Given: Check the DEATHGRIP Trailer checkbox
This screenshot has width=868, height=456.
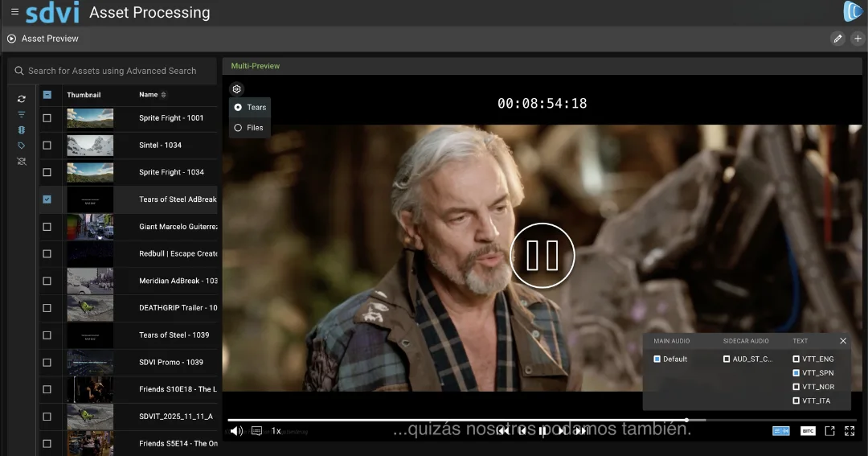Looking at the screenshot, I should (x=47, y=308).
